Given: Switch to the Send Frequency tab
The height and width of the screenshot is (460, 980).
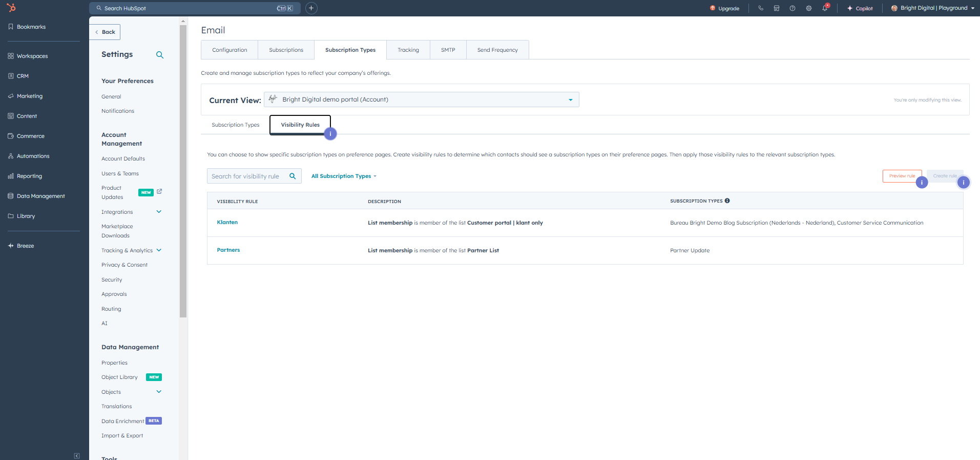Looking at the screenshot, I should (x=497, y=50).
